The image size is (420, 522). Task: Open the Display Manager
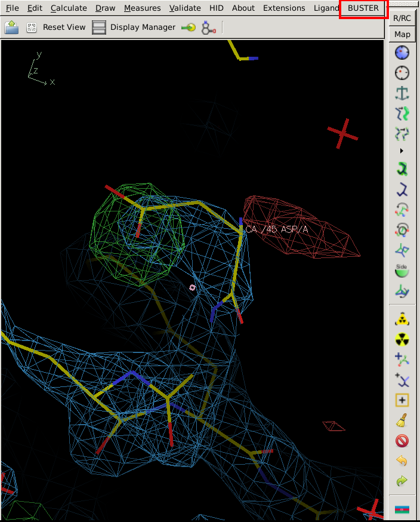[x=134, y=27]
